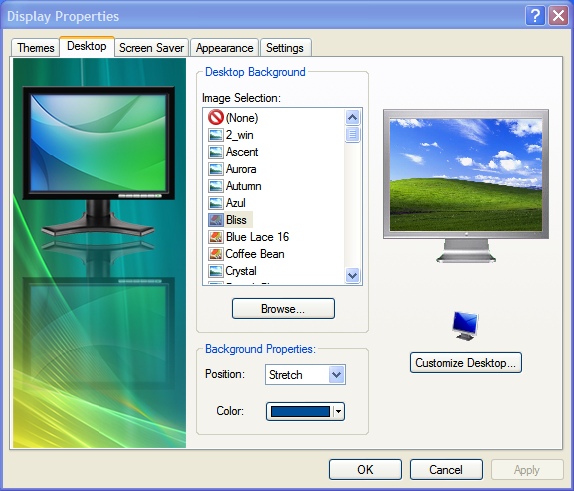
Task: Click the Browse... button
Action: tap(283, 308)
